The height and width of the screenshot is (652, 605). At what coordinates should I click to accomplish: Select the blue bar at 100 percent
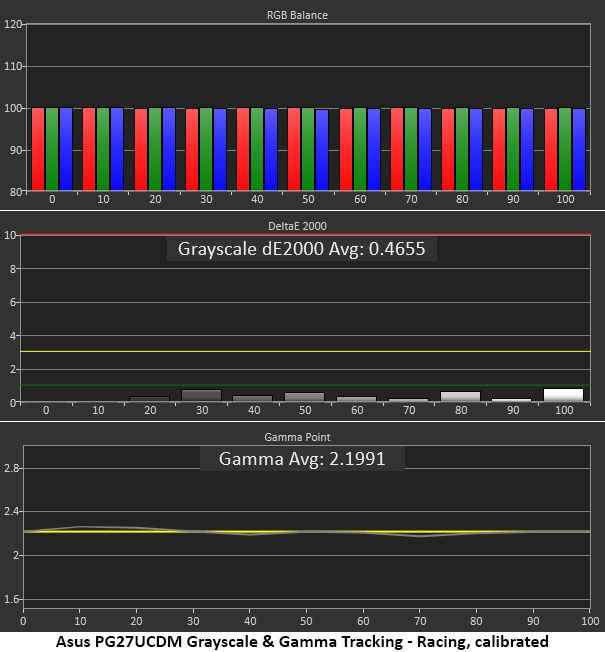[579, 150]
